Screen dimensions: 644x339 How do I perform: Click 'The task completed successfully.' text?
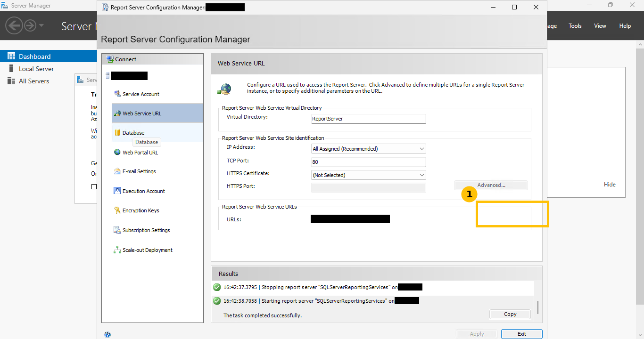point(263,315)
